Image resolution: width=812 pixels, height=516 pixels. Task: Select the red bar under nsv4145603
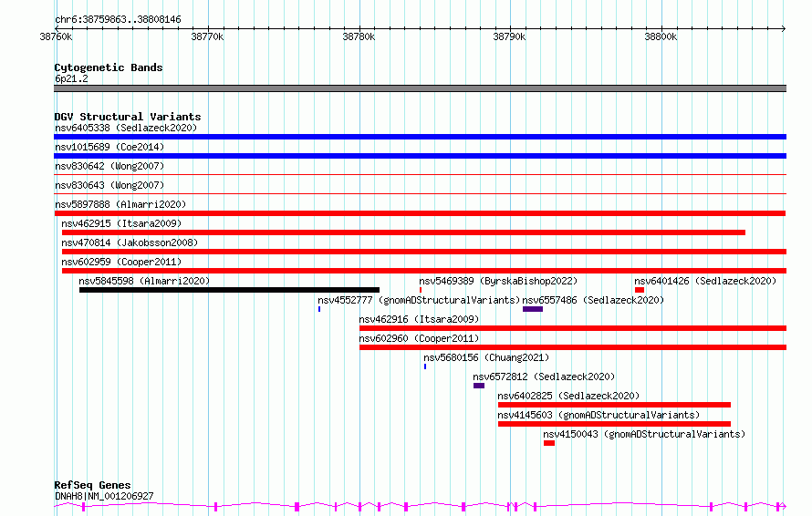614,425
